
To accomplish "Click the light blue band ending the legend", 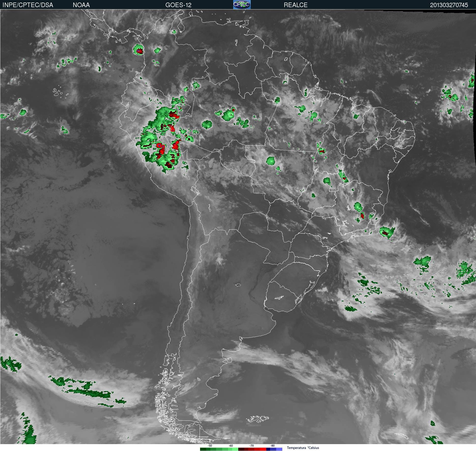I will [x=279, y=449].
